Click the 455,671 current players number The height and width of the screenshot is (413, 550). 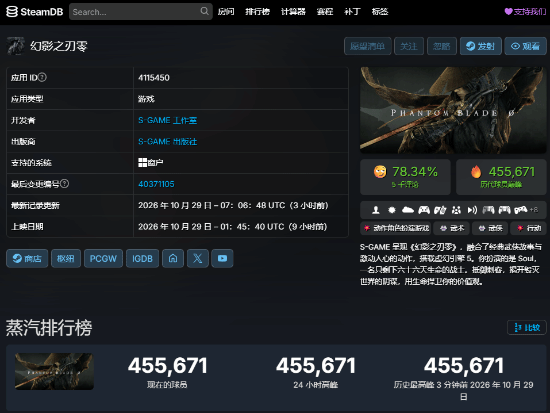tap(167, 366)
